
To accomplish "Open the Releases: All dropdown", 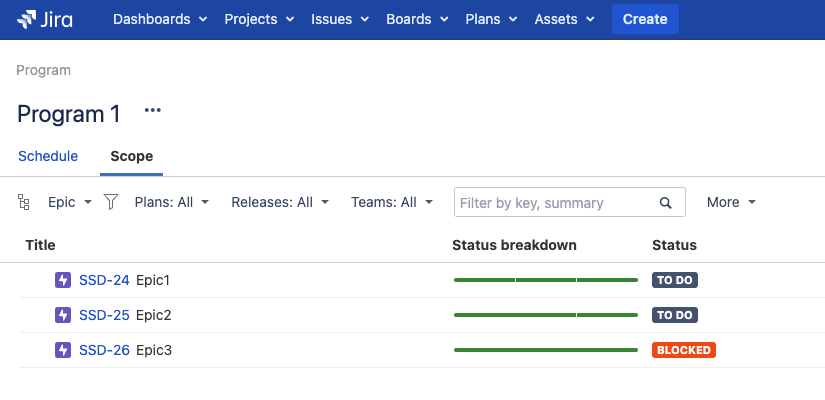I will point(279,202).
